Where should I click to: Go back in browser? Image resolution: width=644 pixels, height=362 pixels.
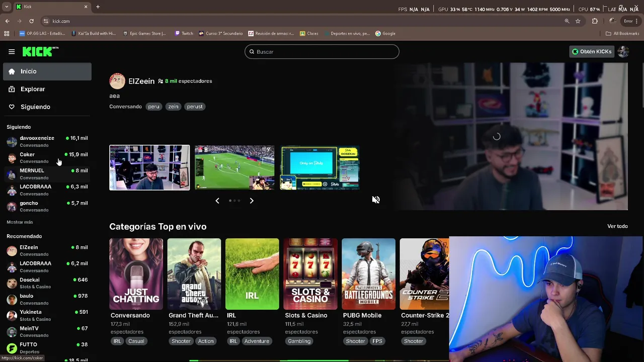[7, 21]
